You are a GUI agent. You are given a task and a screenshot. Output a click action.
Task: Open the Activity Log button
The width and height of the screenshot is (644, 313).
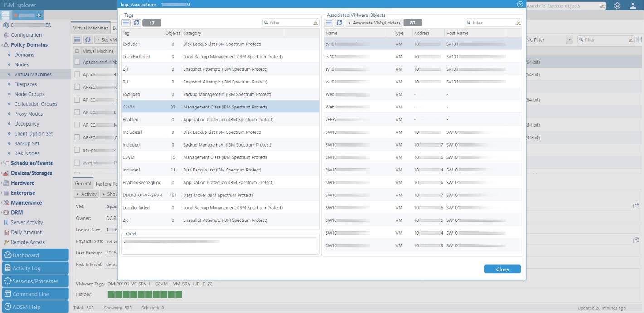coord(35,268)
